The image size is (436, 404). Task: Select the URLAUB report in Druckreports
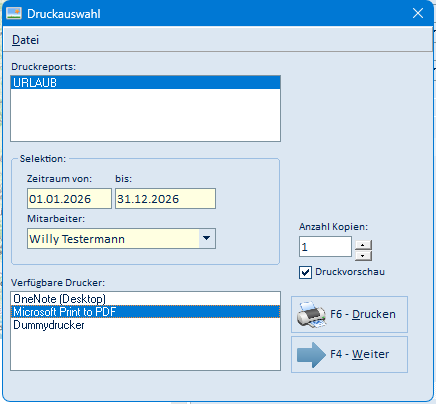(x=145, y=83)
